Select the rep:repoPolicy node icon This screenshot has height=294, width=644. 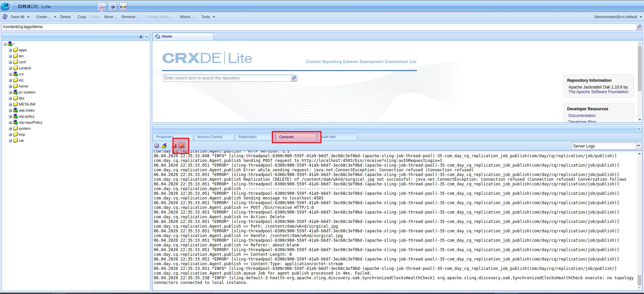pos(15,122)
